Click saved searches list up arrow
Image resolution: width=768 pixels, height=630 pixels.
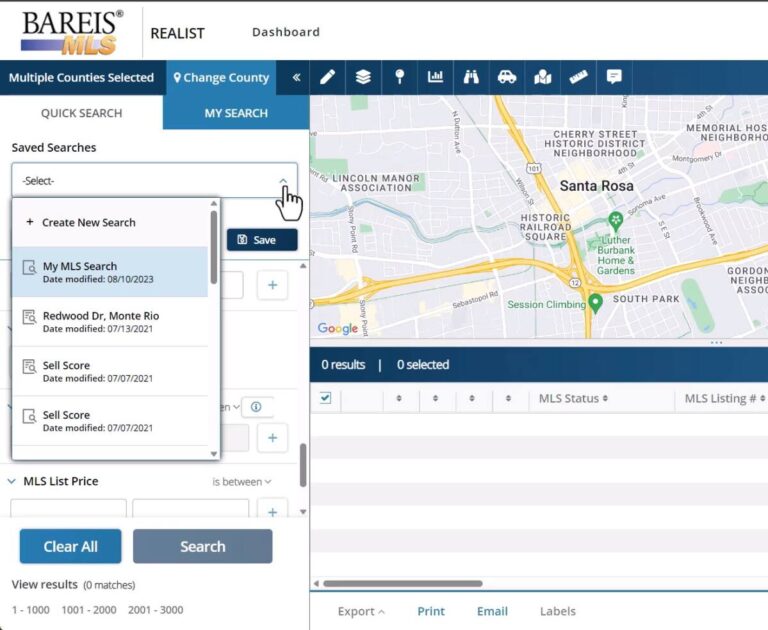pyautogui.click(x=214, y=203)
